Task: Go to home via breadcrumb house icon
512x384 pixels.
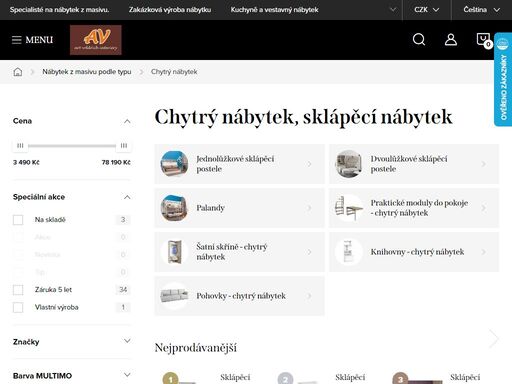Action: (18, 72)
